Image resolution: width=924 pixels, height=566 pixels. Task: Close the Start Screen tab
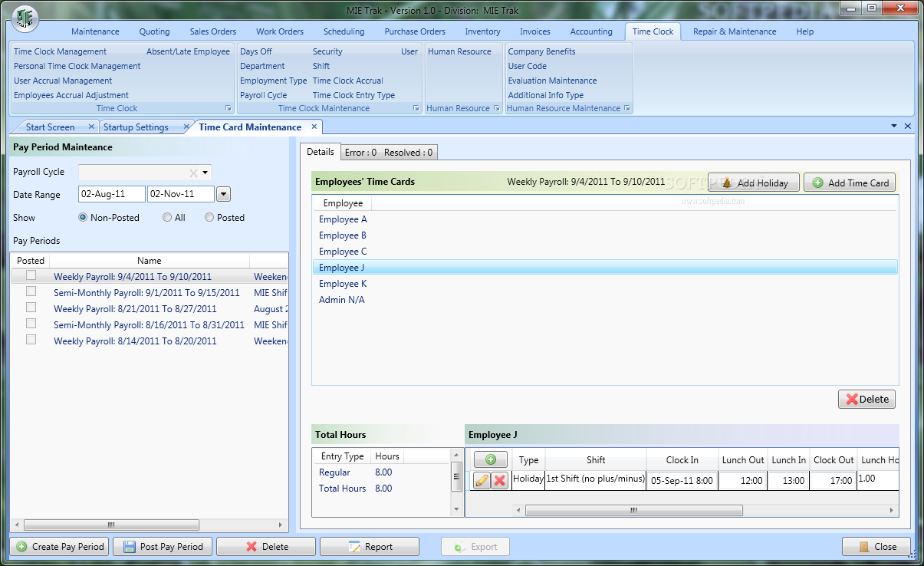tap(91, 127)
